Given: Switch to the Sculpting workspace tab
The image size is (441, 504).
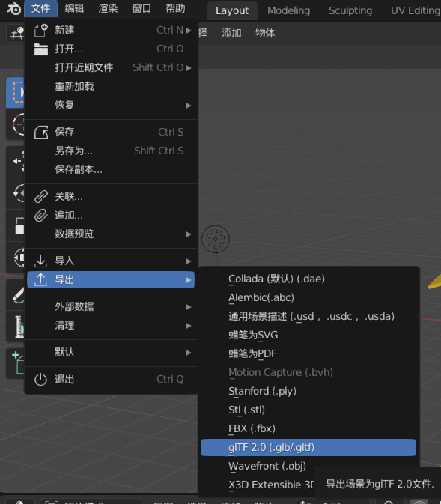Looking at the screenshot, I should (350, 11).
